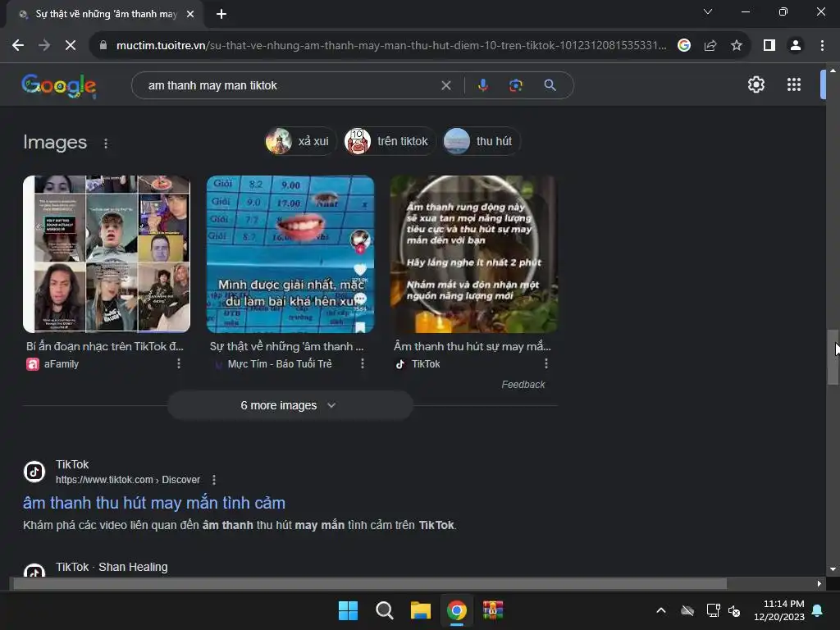Search by image with Google Lens
The width and height of the screenshot is (840, 630).
point(515,85)
